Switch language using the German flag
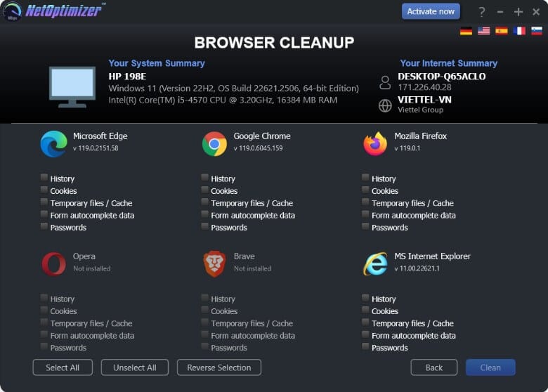The image size is (548, 392). pos(466,31)
